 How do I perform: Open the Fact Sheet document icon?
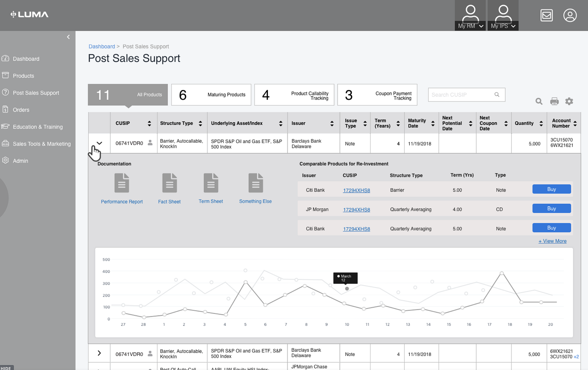[x=169, y=183]
